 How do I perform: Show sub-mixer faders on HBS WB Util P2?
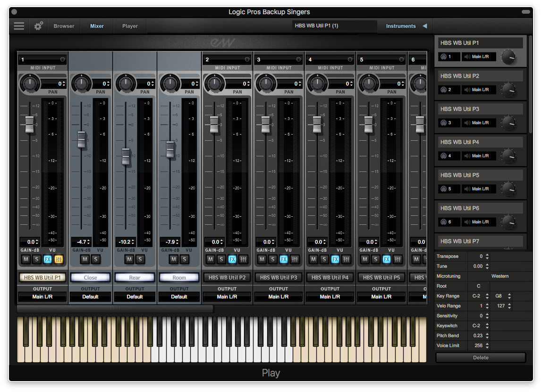(x=243, y=259)
